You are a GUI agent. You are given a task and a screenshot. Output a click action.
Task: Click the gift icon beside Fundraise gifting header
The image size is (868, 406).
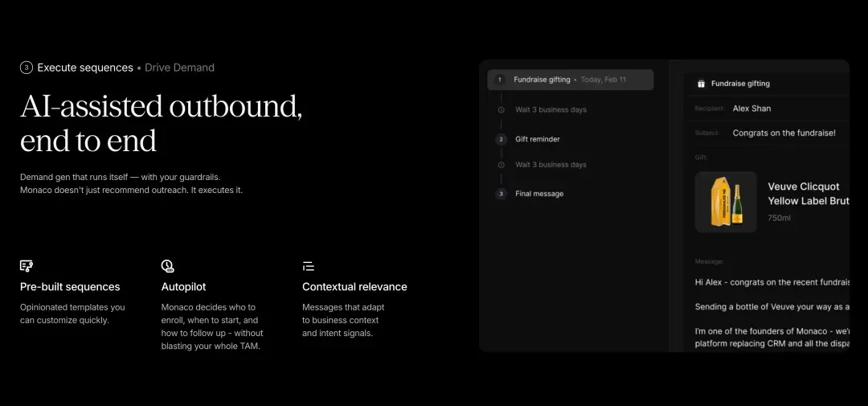point(701,84)
